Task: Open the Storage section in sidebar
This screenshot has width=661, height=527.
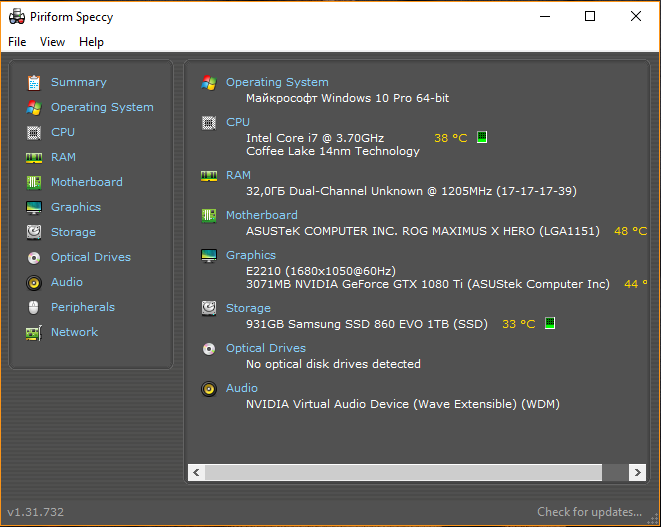Action: pyautogui.click(x=73, y=232)
